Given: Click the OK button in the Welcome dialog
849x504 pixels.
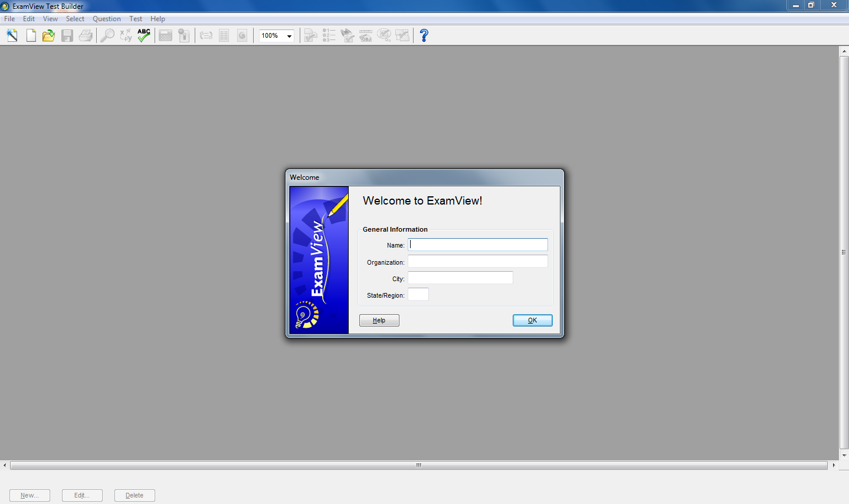Looking at the screenshot, I should [532, 320].
